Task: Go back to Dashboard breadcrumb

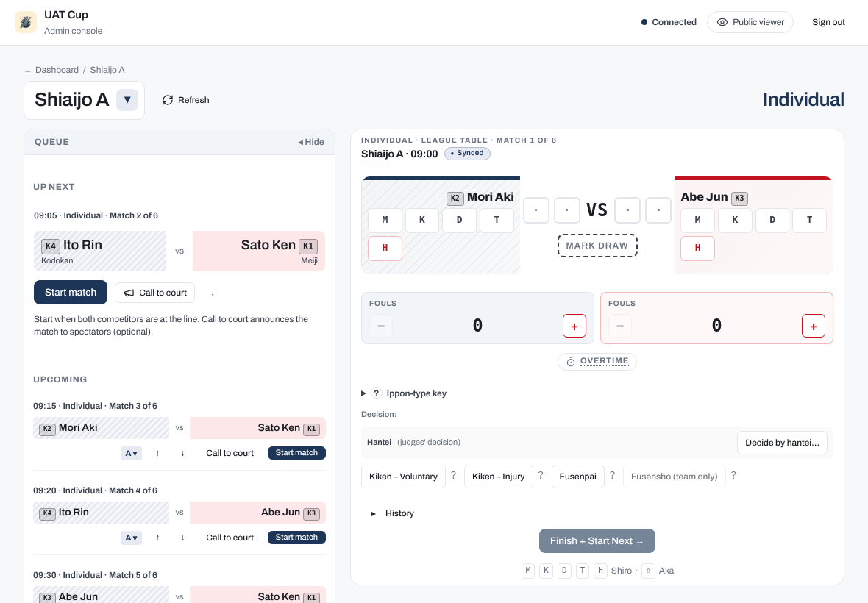Action: 57,70
